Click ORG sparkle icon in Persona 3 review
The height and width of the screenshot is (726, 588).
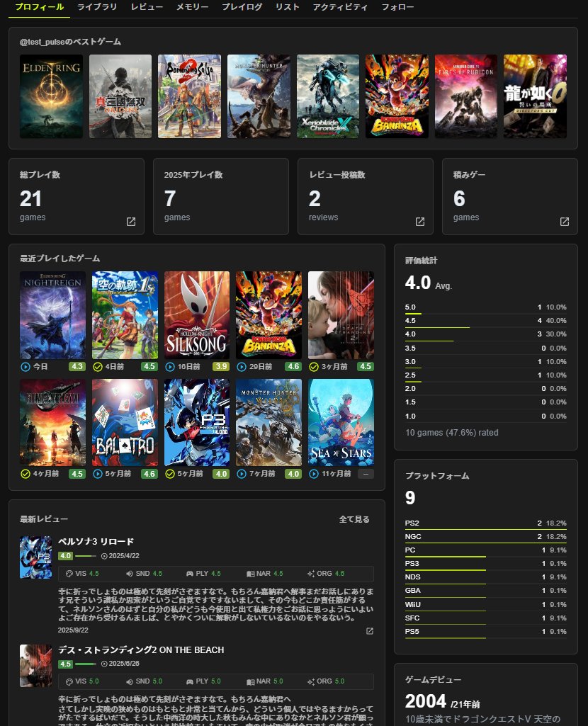pyautogui.click(x=311, y=574)
